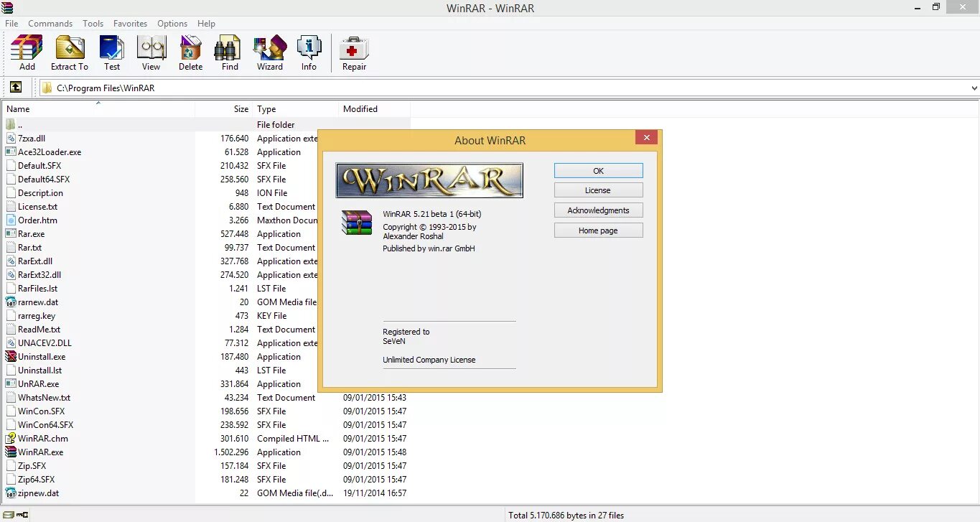Screen dimensions: 980x522
Task: Click the UNACEV2.DLL file icon
Action: click(11, 343)
